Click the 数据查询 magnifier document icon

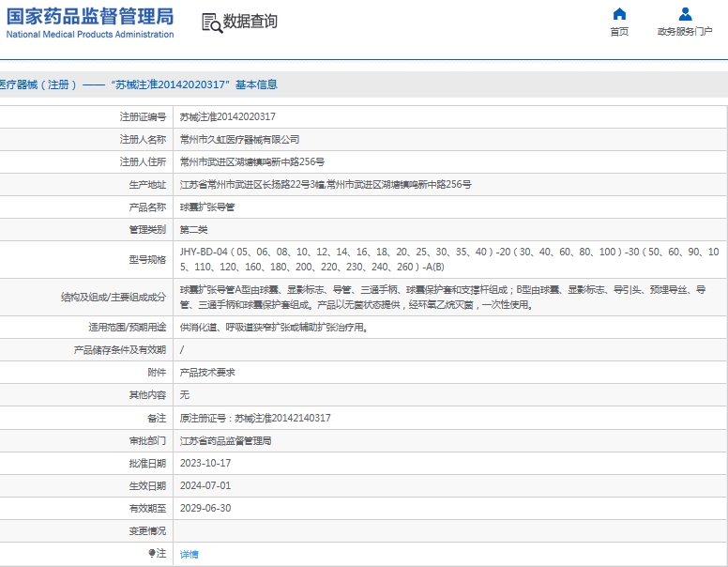click(212, 23)
